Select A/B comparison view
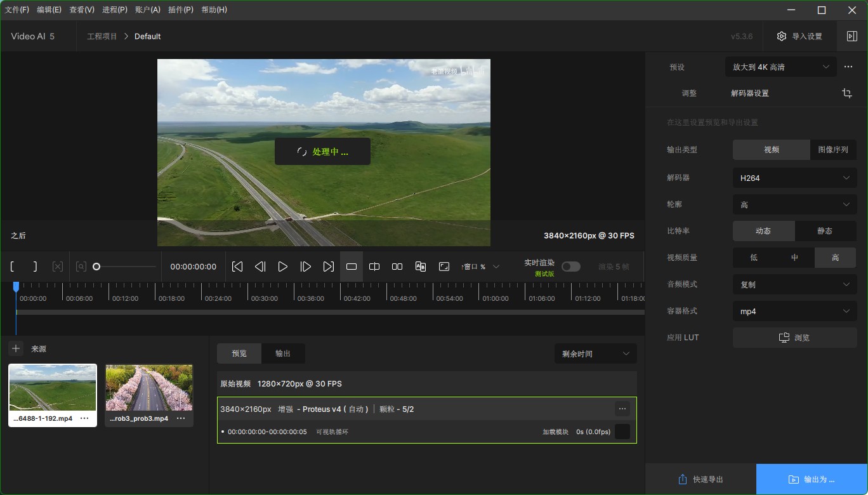Screen dimensions: 868x495 pos(420,267)
